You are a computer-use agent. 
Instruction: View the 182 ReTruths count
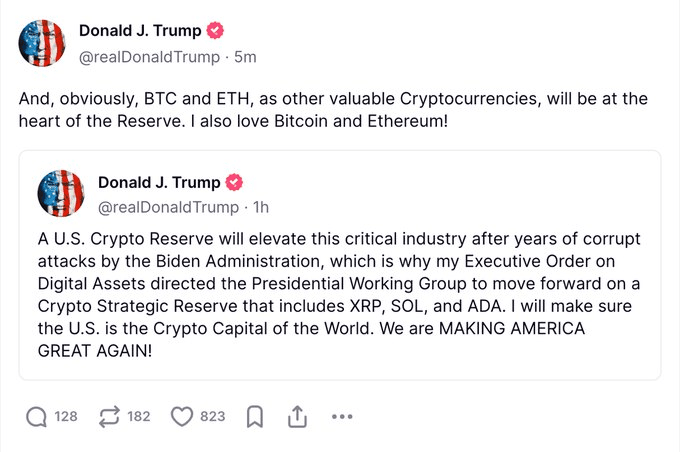click(x=139, y=416)
